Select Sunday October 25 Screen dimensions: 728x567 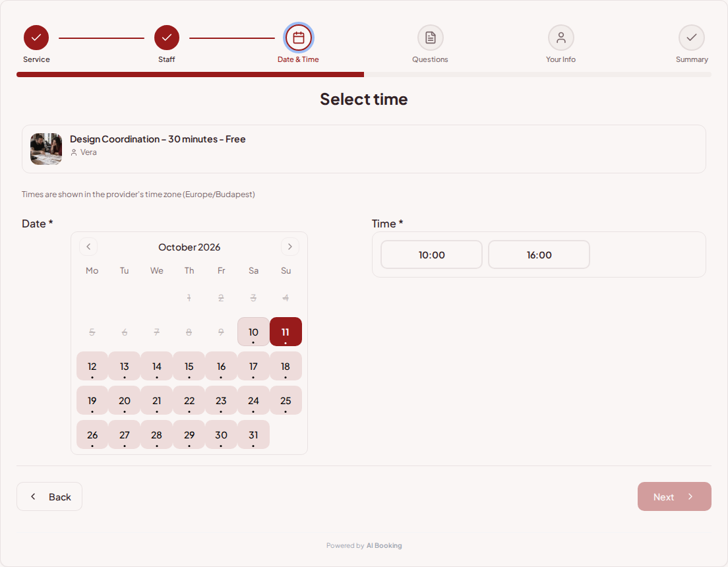[286, 400]
